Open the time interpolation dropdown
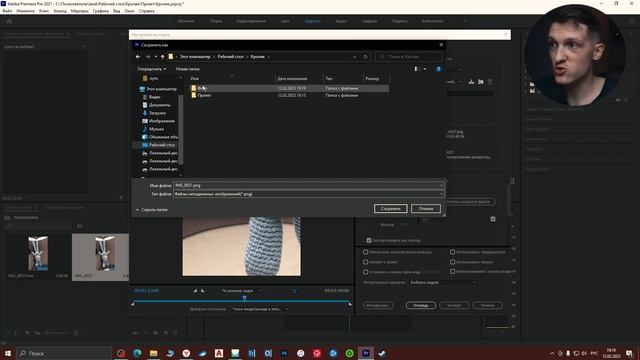Viewport: 640px width, 360px height. click(442, 282)
